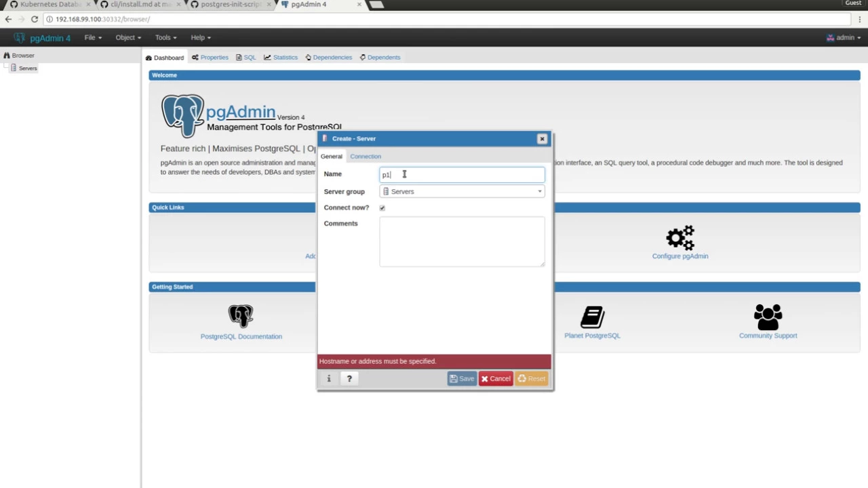
Task: Click the Comments text area
Action: tap(462, 241)
